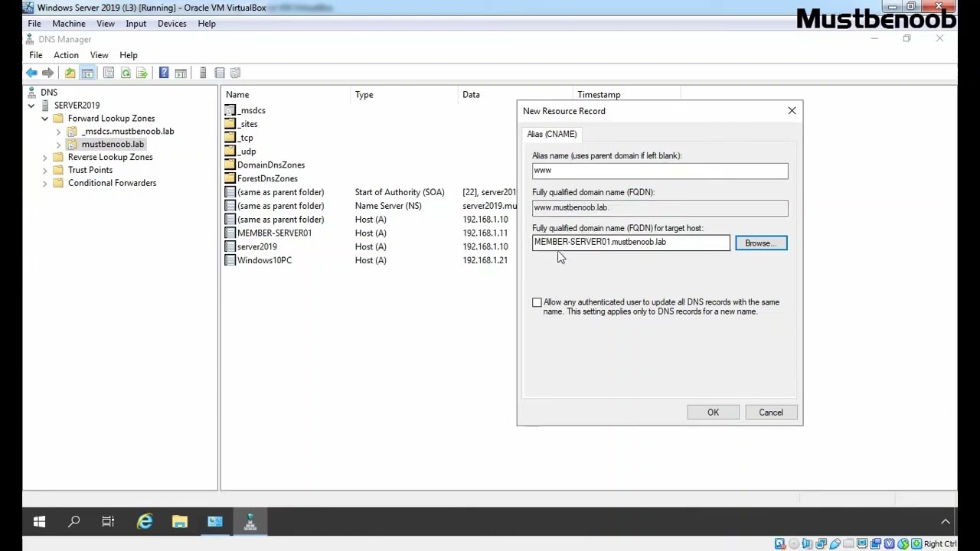Open File Explorer from taskbar

tap(180, 522)
